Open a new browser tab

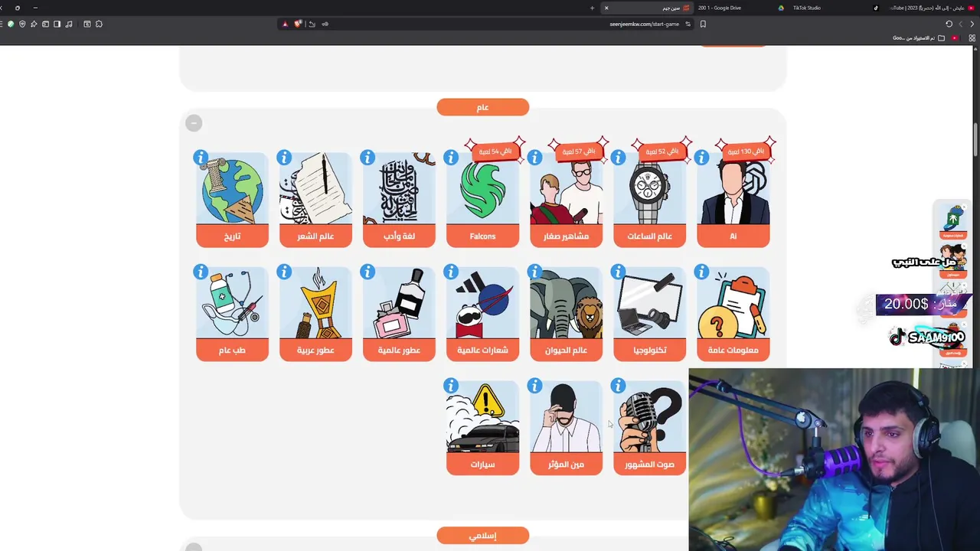(592, 8)
